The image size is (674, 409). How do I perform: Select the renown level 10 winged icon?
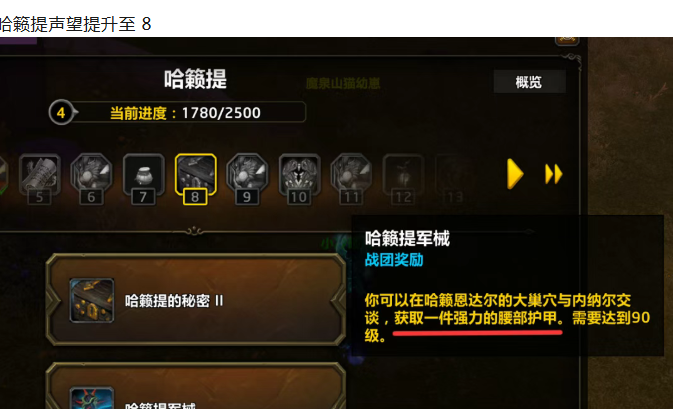299,174
